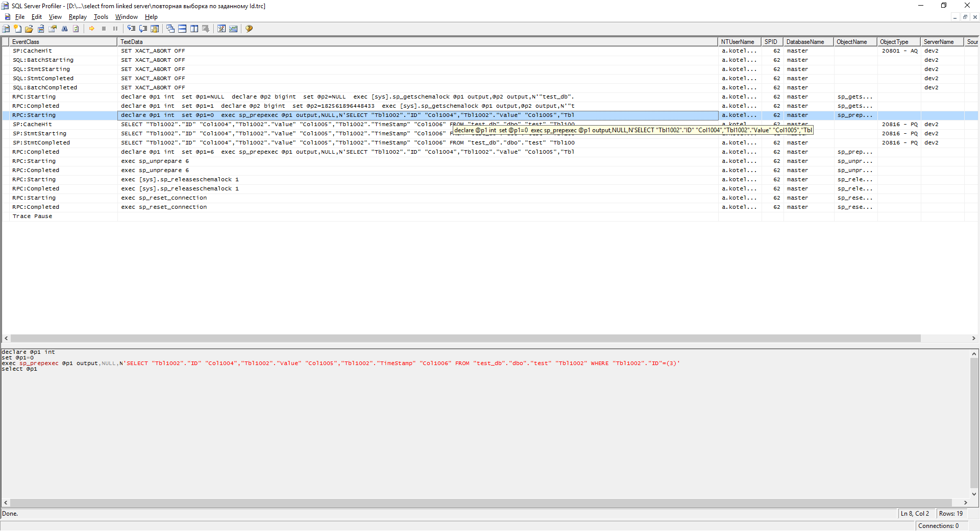This screenshot has width=980, height=531.
Task: Select the first SP:CacheHit event row
Action: point(490,51)
